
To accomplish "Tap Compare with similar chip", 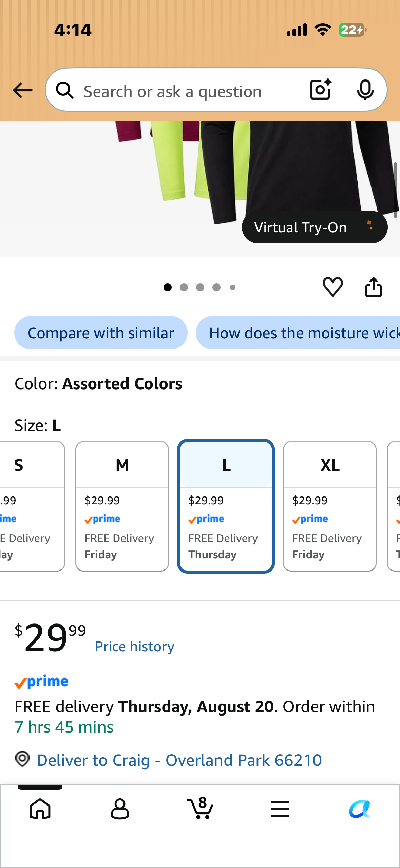I will pos(101,333).
